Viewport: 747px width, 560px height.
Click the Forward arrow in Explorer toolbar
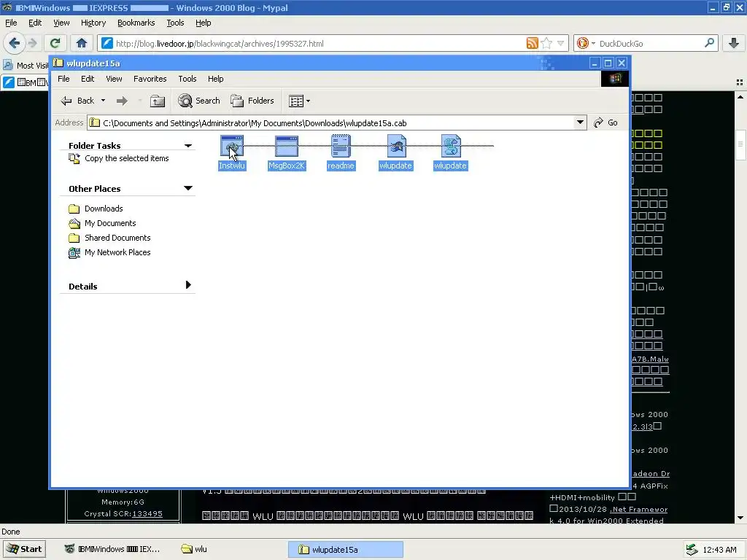(x=122, y=101)
